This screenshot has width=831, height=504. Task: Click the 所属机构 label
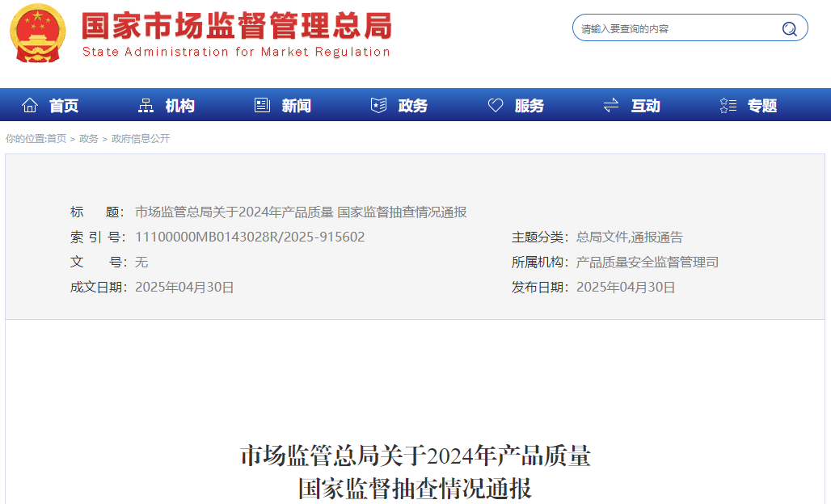(x=539, y=262)
